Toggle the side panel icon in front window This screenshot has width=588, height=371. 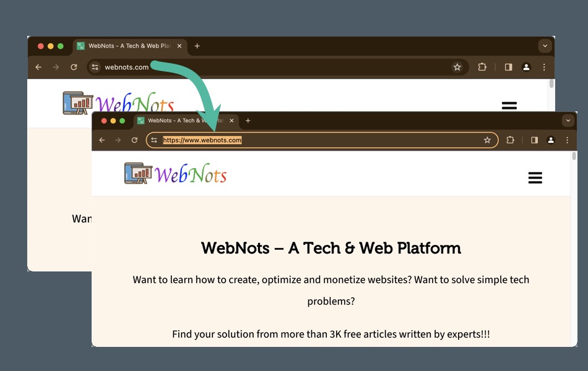click(x=534, y=140)
